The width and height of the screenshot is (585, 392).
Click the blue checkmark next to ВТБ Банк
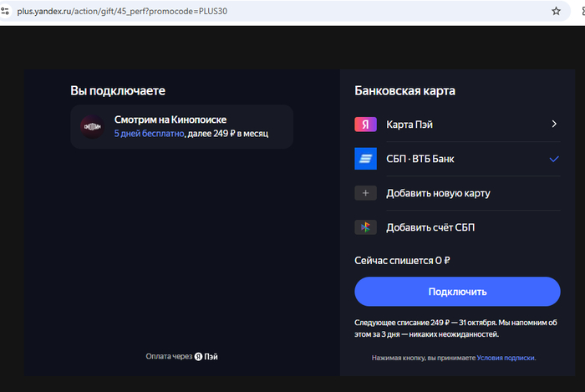coord(554,159)
